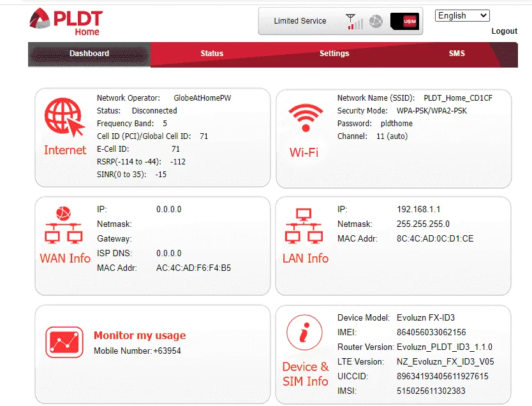Click the Device & SIM Info icon
The image size is (532, 406).
click(304, 332)
